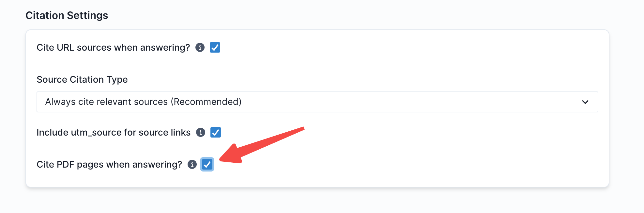This screenshot has height=213, width=644.
Task: Disable Include utm_source for source links
Action: (x=216, y=132)
